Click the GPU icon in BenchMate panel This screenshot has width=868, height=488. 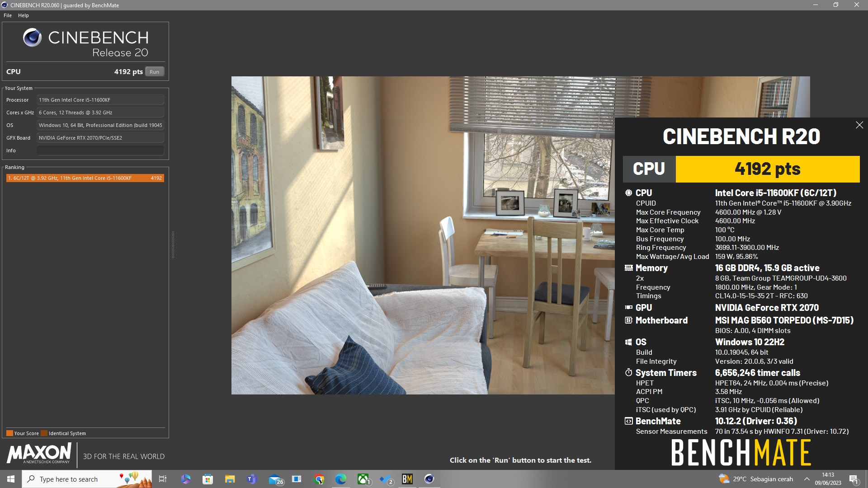(628, 308)
